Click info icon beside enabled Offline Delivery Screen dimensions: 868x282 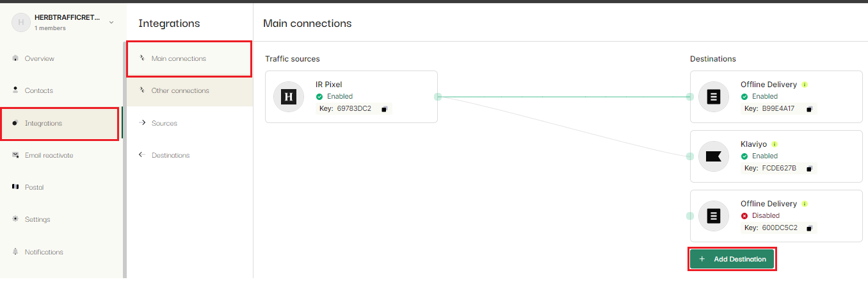[x=805, y=85]
